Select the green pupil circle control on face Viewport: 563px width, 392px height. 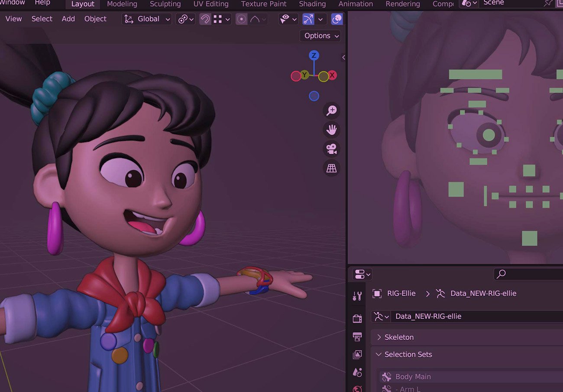click(x=489, y=135)
